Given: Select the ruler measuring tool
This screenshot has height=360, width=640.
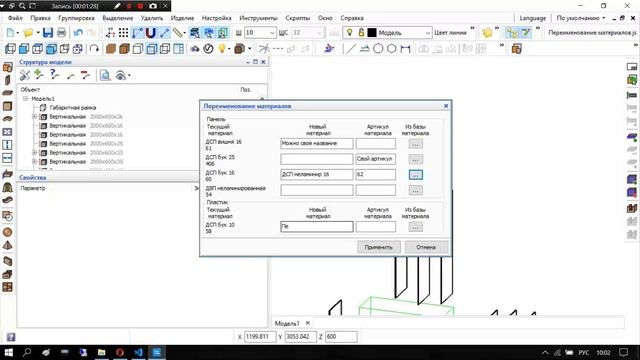Looking at the screenshot, I should [x=177, y=33].
